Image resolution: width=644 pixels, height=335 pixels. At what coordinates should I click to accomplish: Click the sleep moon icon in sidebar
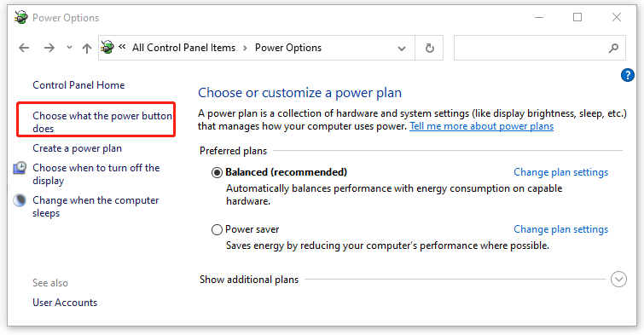point(20,200)
